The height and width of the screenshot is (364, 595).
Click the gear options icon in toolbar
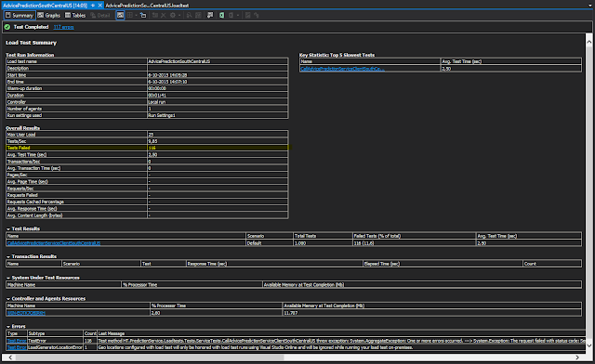pyautogui.click(x=173, y=15)
